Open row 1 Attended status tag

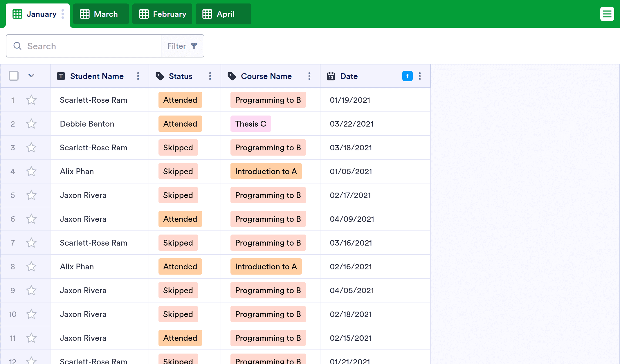(x=180, y=100)
